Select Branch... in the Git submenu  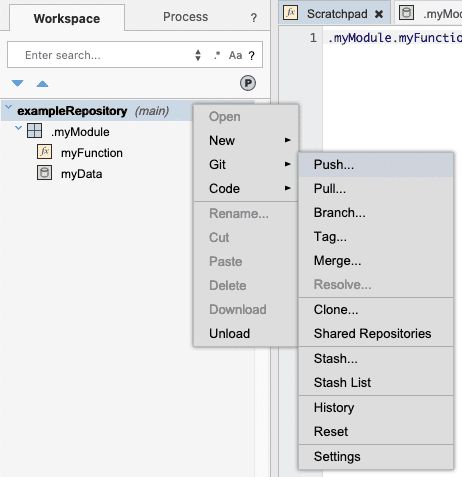point(376,213)
